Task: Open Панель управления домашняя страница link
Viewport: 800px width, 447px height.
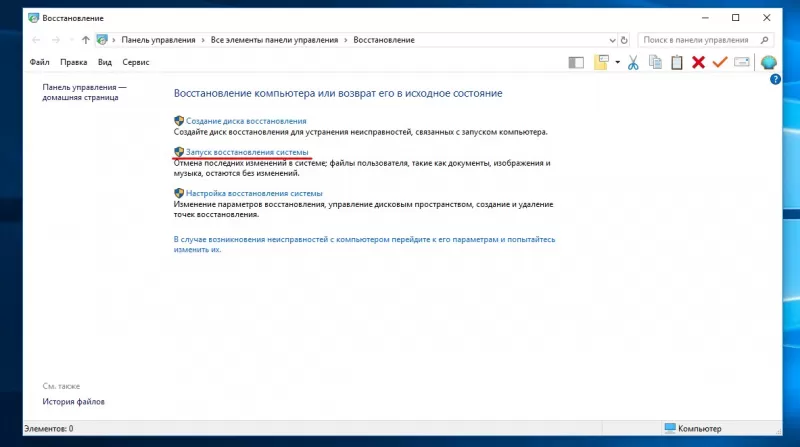Action: [84, 92]
